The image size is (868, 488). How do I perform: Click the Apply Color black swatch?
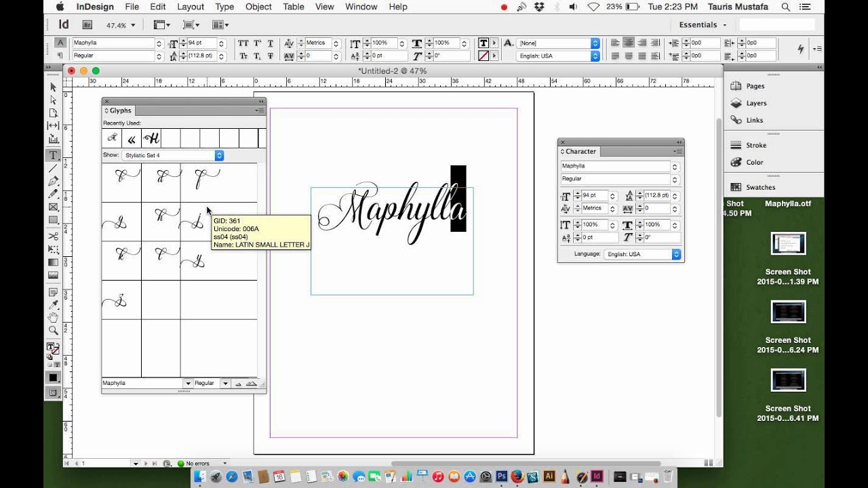[53, 378]
